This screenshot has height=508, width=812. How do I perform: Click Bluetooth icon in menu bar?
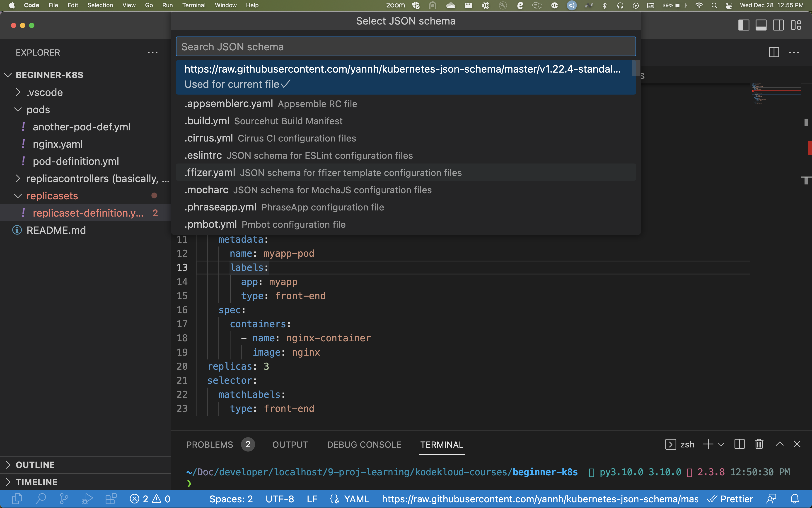pos(605,5)
